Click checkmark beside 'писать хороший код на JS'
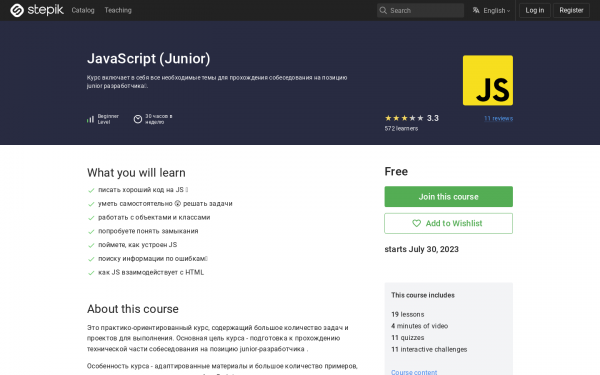600x375 pixels. [91, 190]
